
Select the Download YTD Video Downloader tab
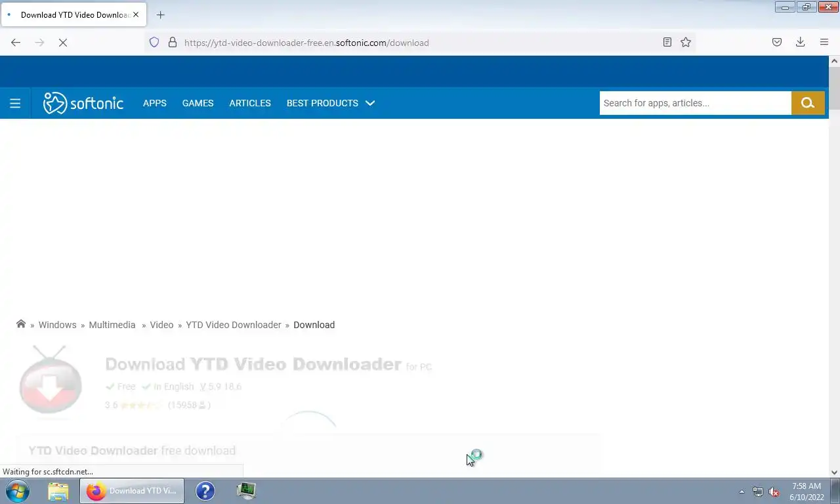pos(73,14)
